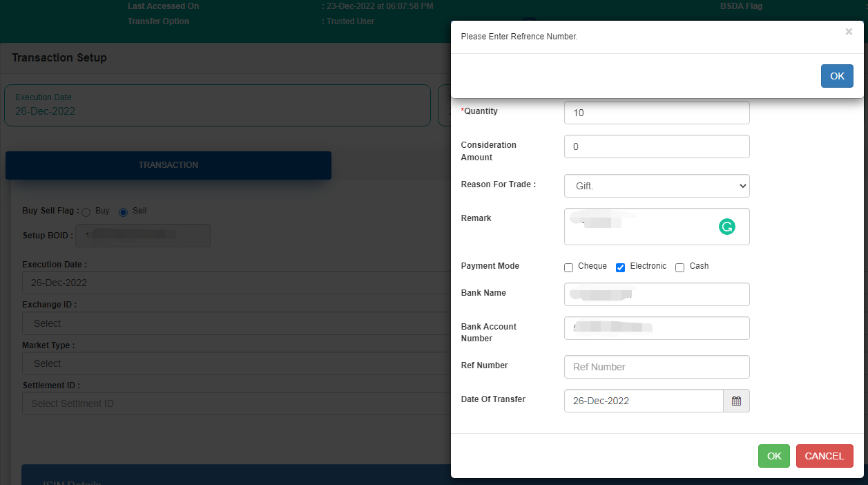Click the Execution Date summary card at top
The height and width of the screenshot is (485, 868).
point(218,105)
